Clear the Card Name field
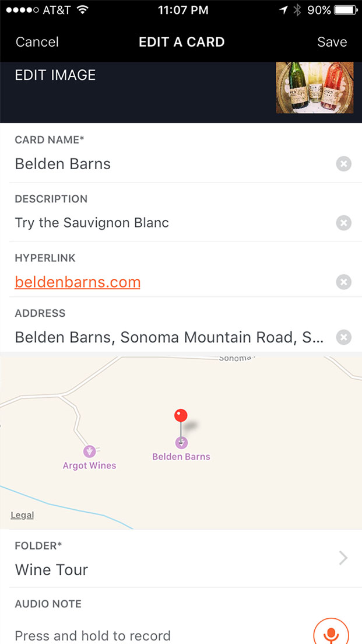This screenshot has height=644, width=362. click(344, 164)
